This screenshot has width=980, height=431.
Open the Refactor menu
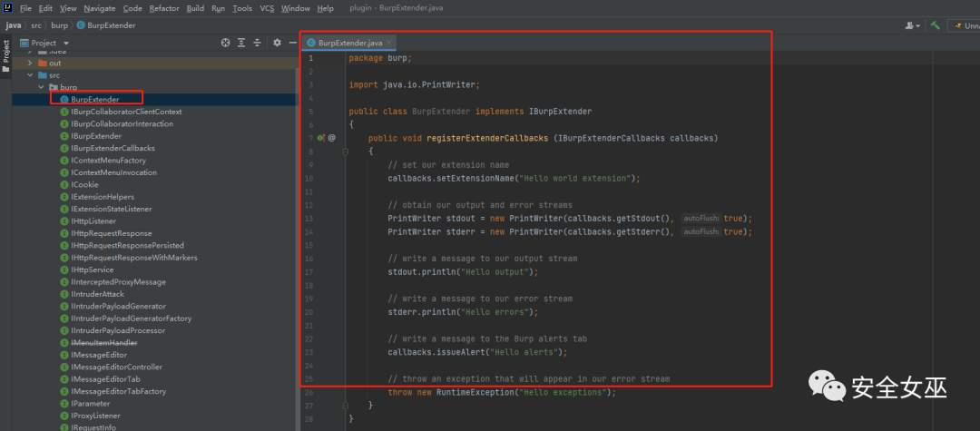tap(164, 8)
